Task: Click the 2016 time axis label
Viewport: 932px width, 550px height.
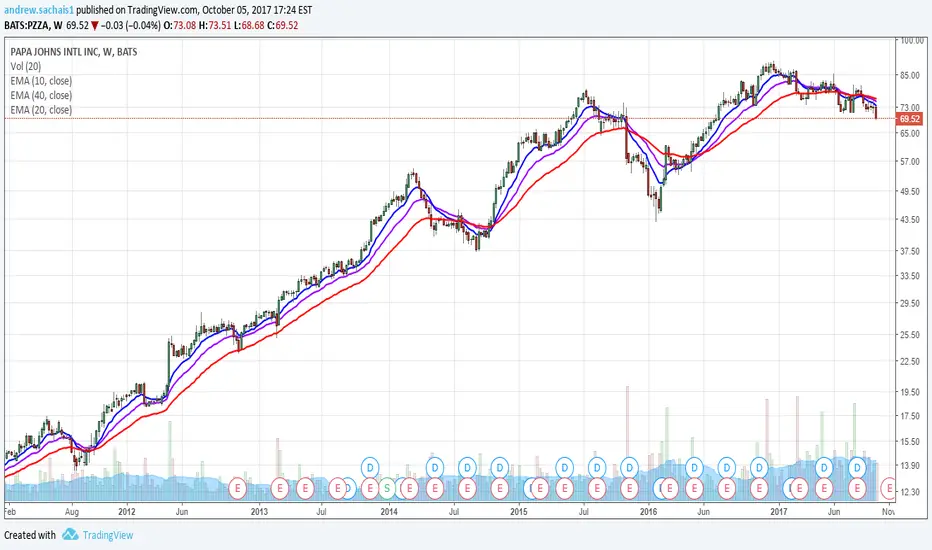Action: coord(648,511)
